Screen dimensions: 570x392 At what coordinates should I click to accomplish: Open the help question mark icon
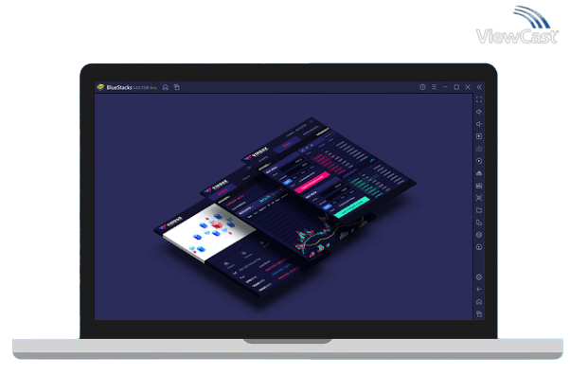422,87
